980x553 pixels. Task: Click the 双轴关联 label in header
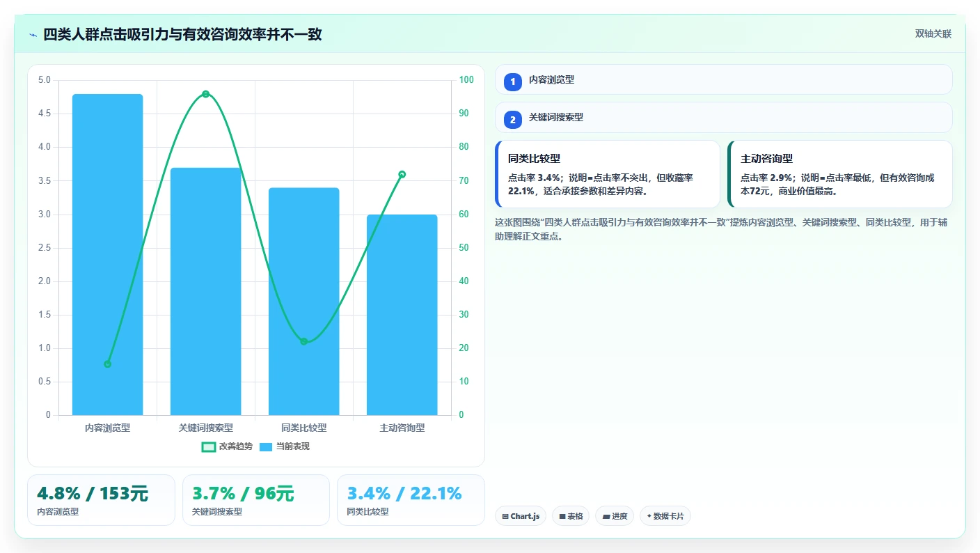[933, 34]
